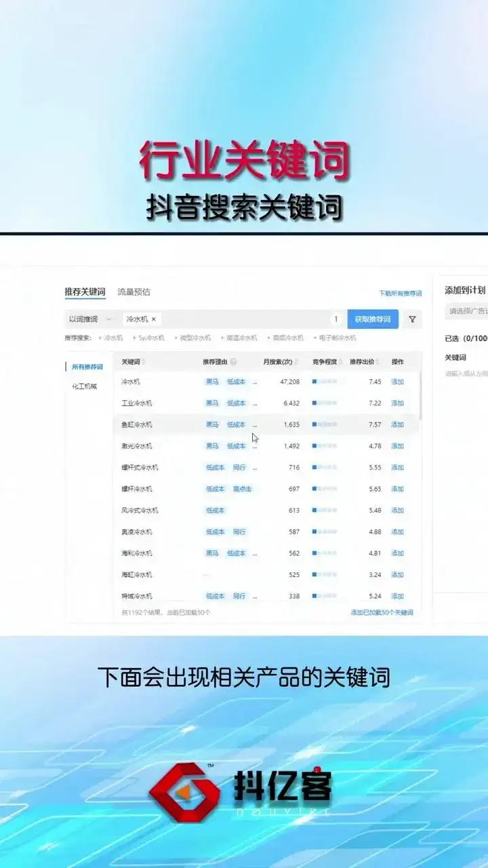This screenshot has height=868, width=488.
Task: Open the filter funnel icon
Action: pyautogui.click(x=411, y=319)
